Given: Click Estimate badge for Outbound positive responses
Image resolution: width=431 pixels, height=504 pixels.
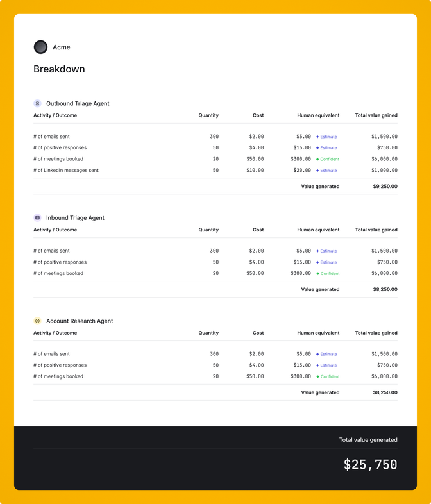Looking at the screenshot, I should [326, 148].
